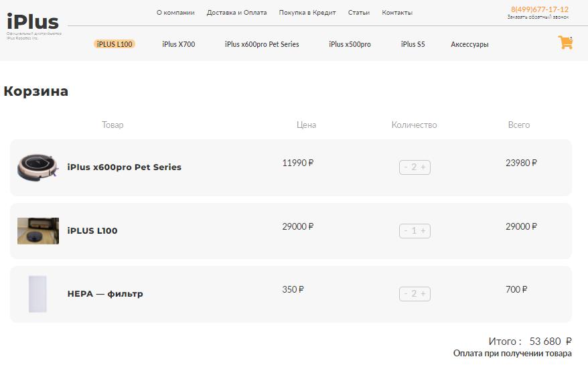
Task: Select the iPLUS L100 category tab
Action: coord(115,44)
